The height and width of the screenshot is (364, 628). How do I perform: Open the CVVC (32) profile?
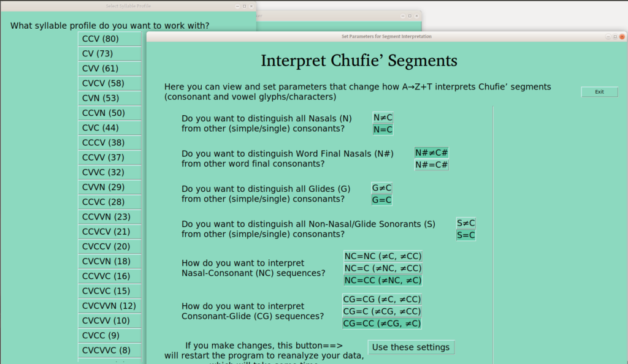tap(109, 172)
